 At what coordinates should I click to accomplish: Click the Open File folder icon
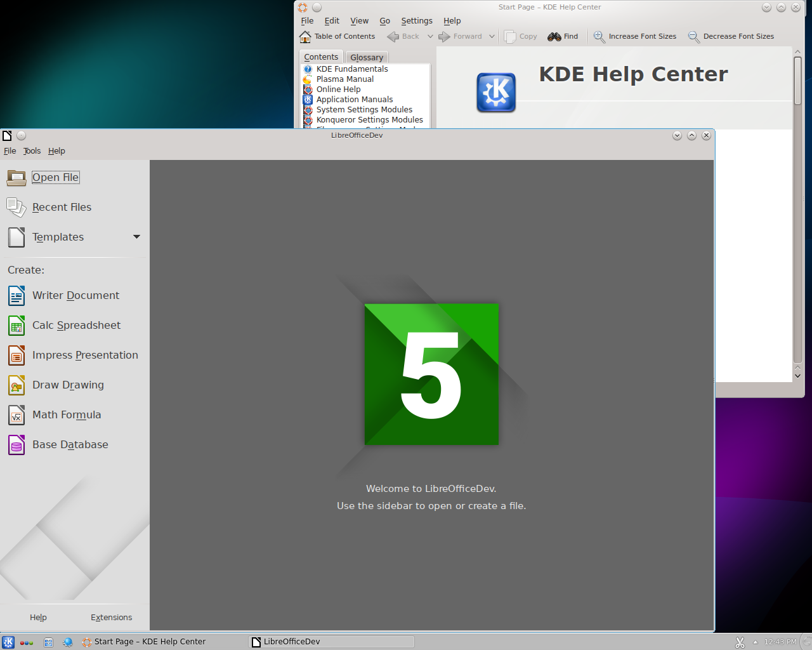click(x=16, y=177)
